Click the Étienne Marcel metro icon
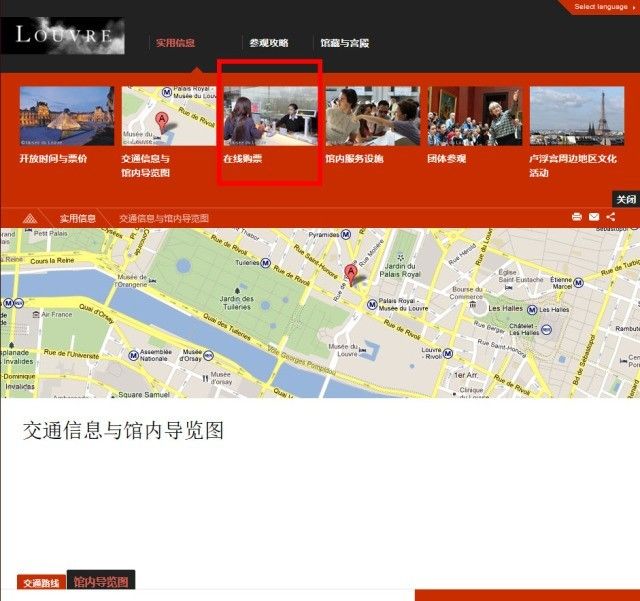The width and height of the screenshot is (640, 601). 578,283
